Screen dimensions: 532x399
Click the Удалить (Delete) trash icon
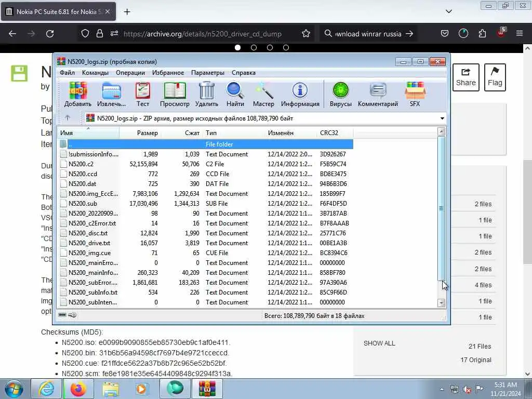click(x=207, y=94)
